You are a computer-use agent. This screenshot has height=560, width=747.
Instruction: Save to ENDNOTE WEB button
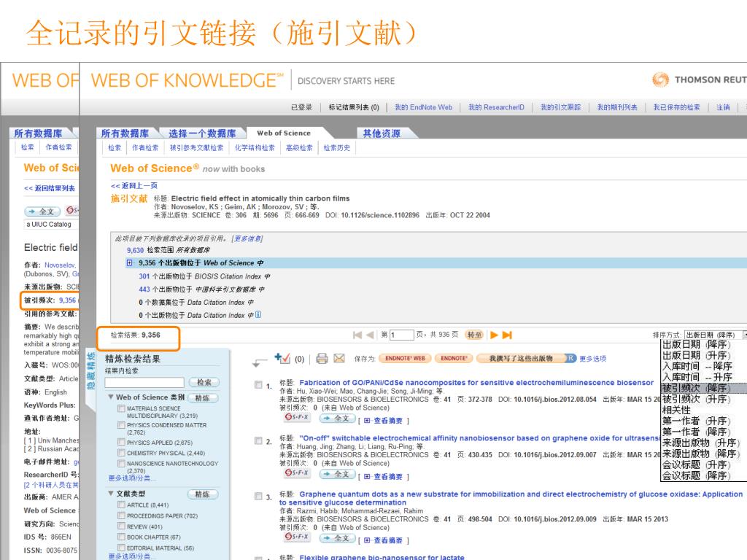405,359
